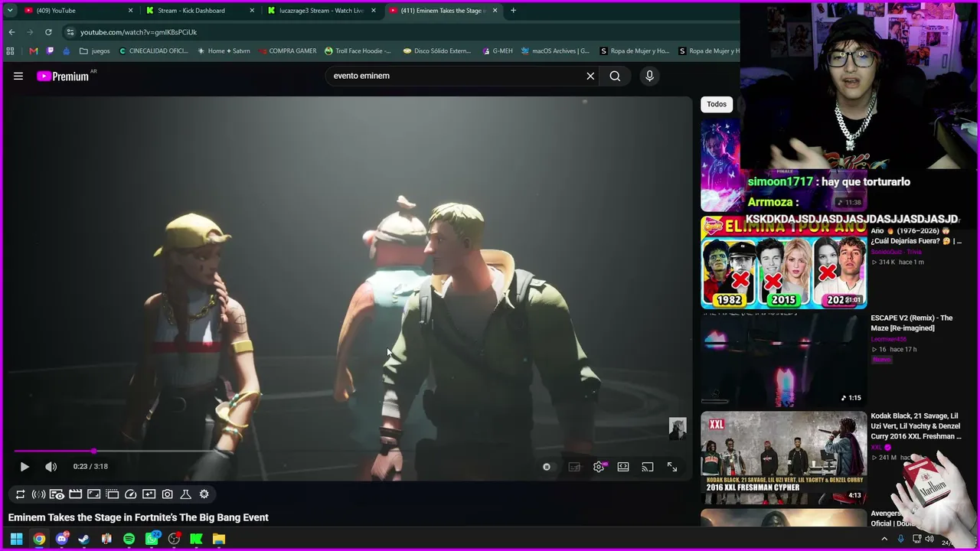
Task: Open the 'Troll Face Hoodie' bookmark
Action: (358, 51)
